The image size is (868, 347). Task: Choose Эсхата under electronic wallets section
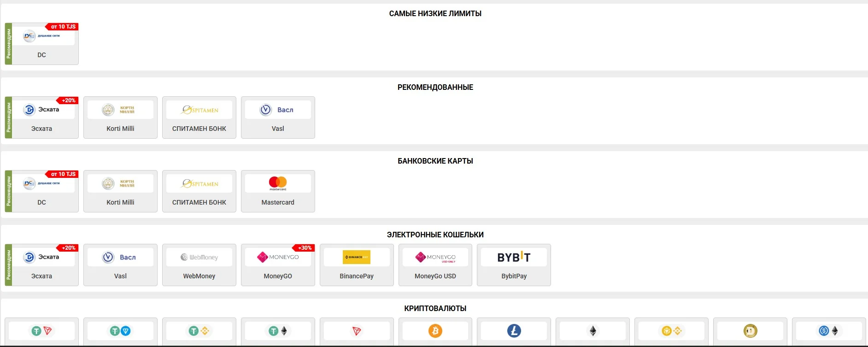click(x=42, y=265)
